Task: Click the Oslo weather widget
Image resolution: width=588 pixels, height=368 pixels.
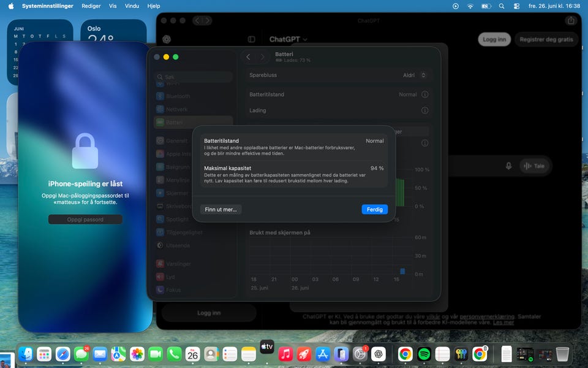Action: pos(114,31)
